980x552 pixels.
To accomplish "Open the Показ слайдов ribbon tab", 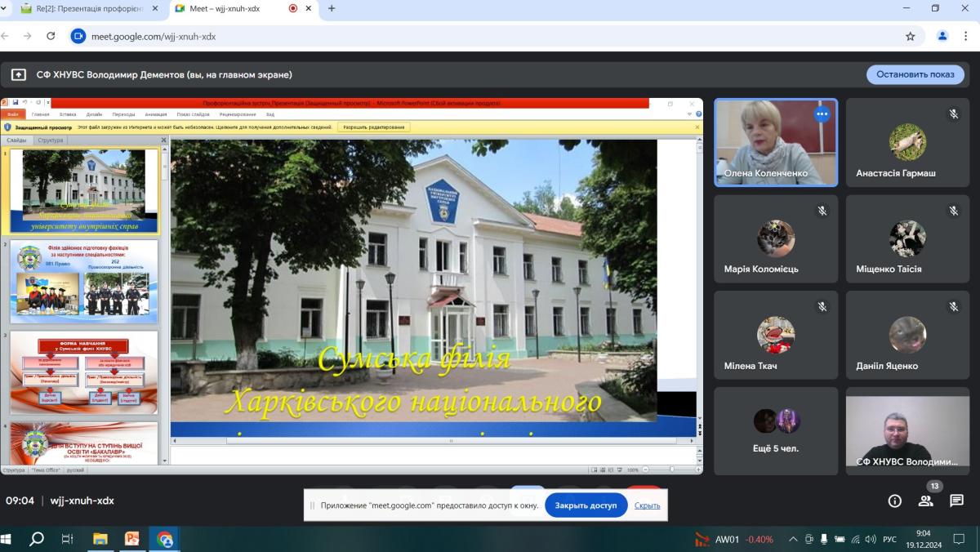I will click(194, 114).
